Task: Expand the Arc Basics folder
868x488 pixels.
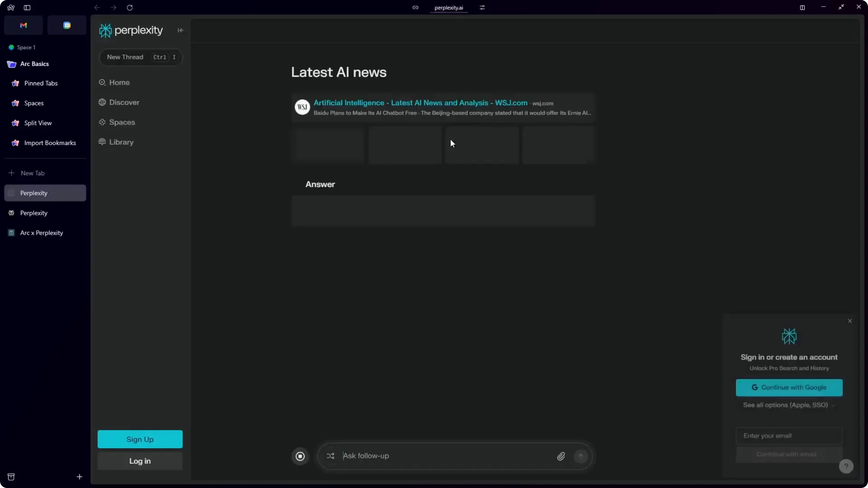Action: (x=34, y=64)
